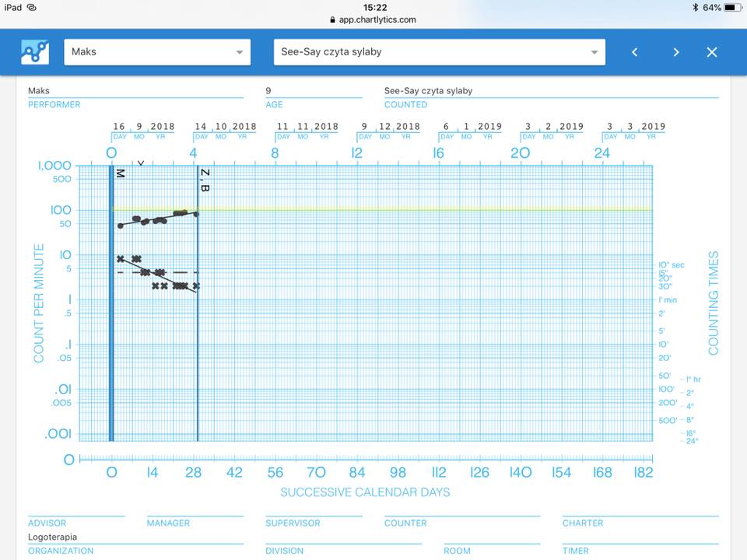This screenshot has height=560, width=747.
Task: Tap the lock icon in address bar
Action: click(333, 20)
